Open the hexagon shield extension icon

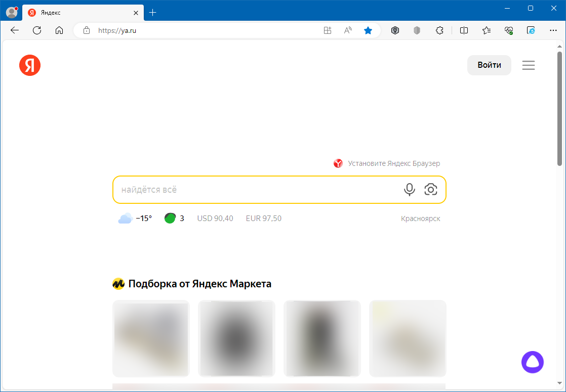[x=395, y=31]
